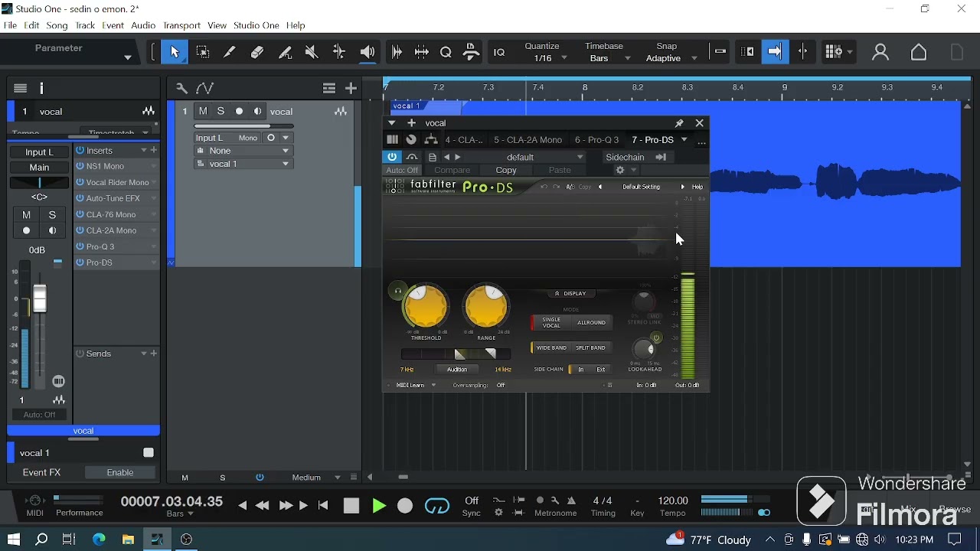Solo vocal track with S button

221,112
